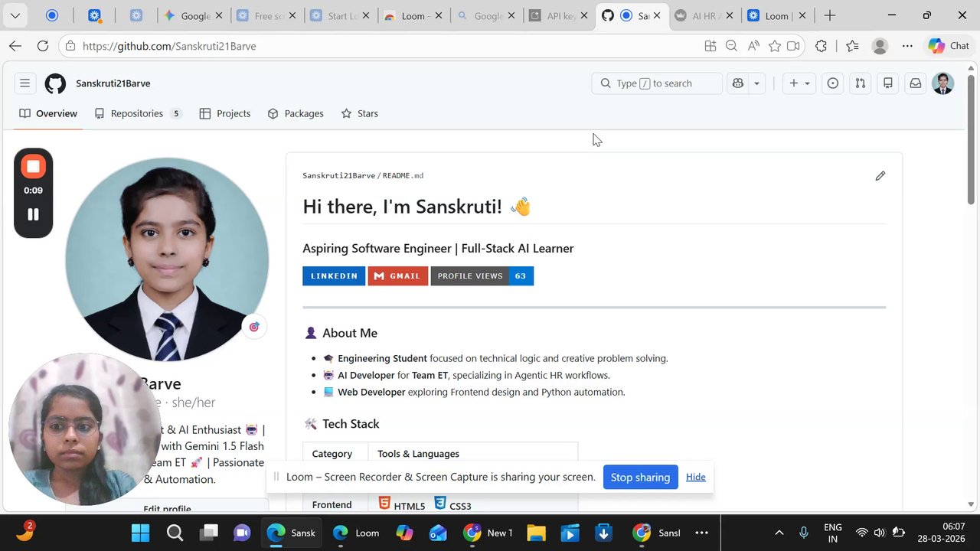Image resolution: width=980 pixels, height=551 pixels.
Task: Open Windows taskbar Search
Action: click(x=175, y=533)
